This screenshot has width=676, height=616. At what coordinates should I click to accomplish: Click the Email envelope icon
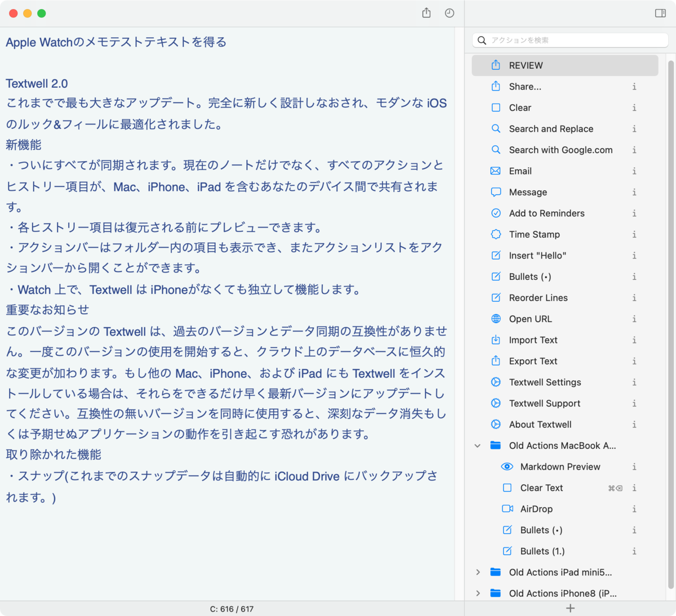496,171
